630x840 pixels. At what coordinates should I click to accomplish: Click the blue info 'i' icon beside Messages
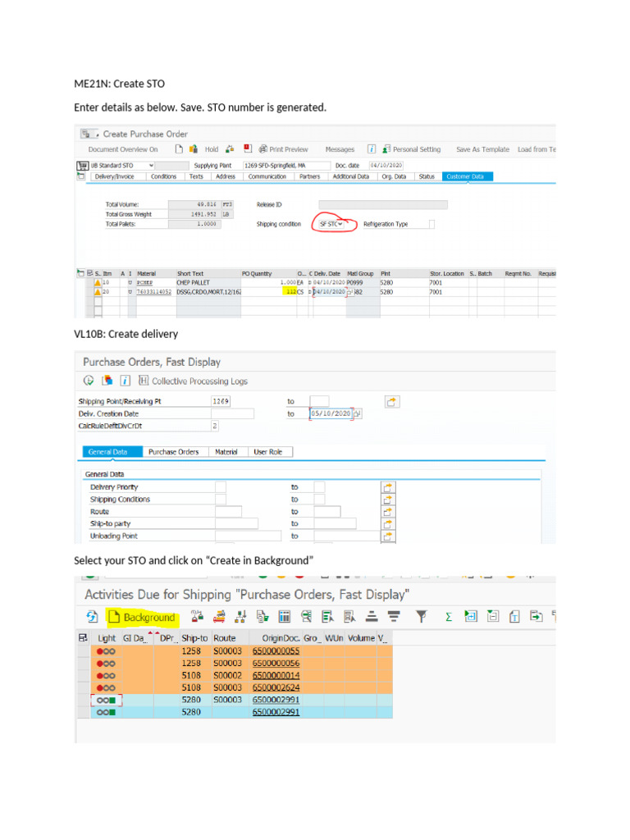[372, 149]
